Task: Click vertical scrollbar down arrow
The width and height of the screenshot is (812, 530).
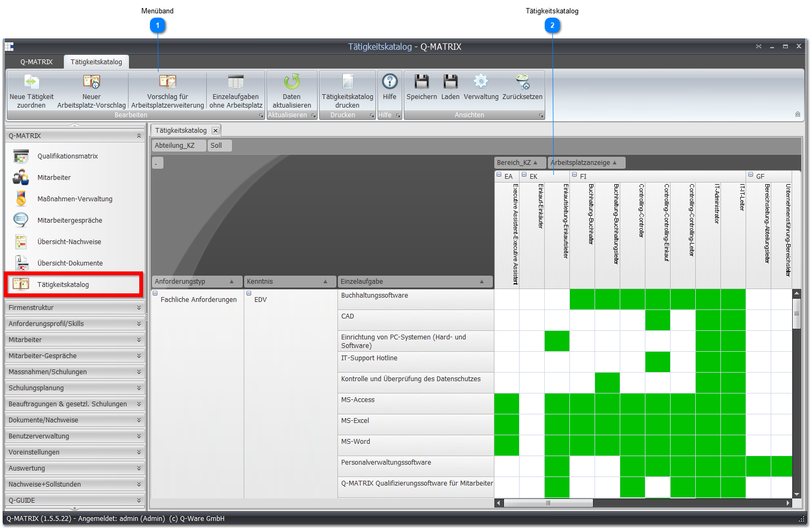Action: [796, 495]
